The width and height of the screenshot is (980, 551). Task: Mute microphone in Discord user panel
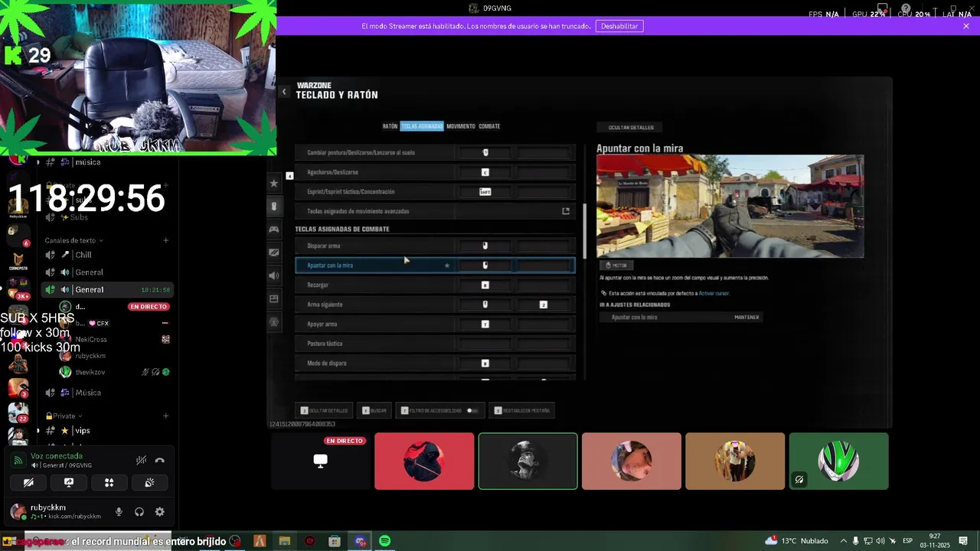[119, 512]
